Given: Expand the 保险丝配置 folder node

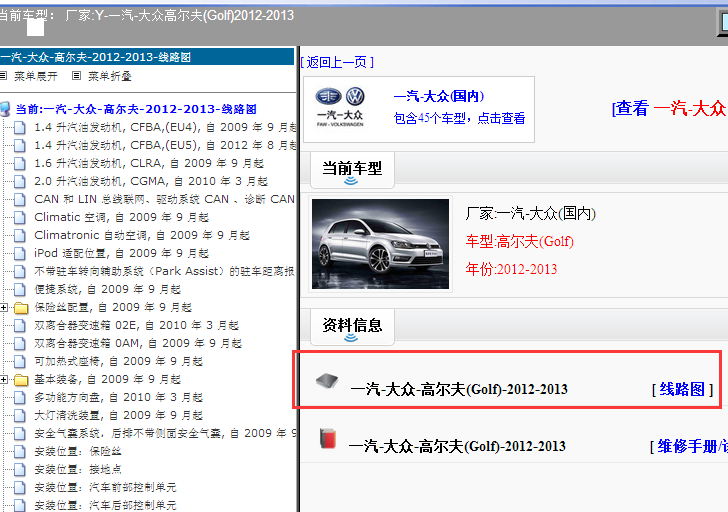Looking at the screenshot, I should [x=4, y=307].
